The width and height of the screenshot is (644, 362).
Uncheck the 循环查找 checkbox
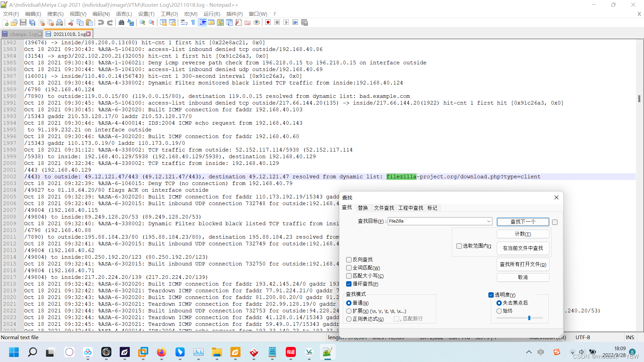coord(349,284)
